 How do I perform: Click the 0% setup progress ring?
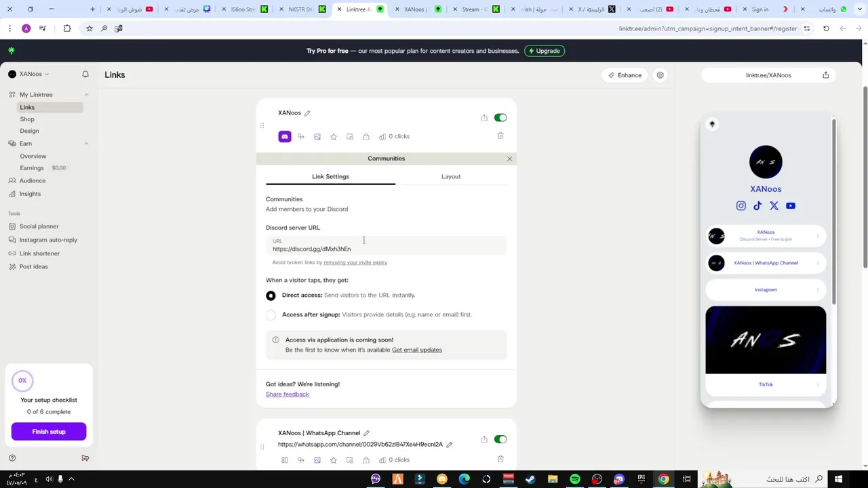tap(22, 381)
